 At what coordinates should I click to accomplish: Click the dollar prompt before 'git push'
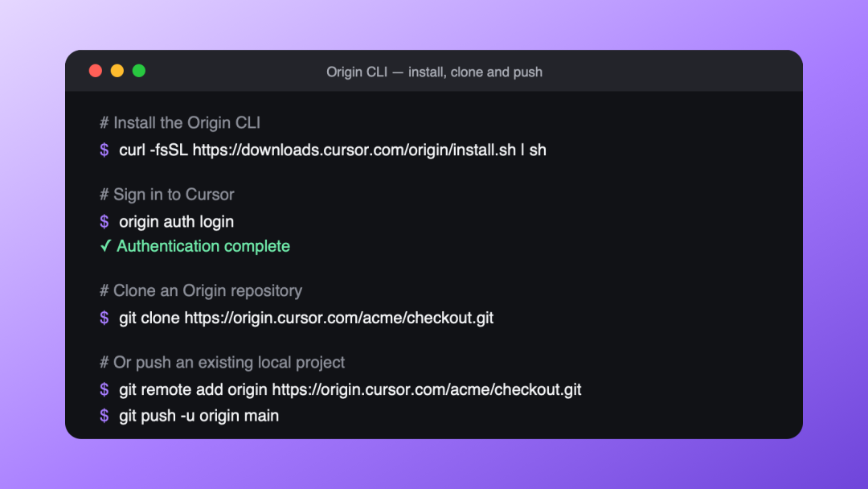[104, 415]
